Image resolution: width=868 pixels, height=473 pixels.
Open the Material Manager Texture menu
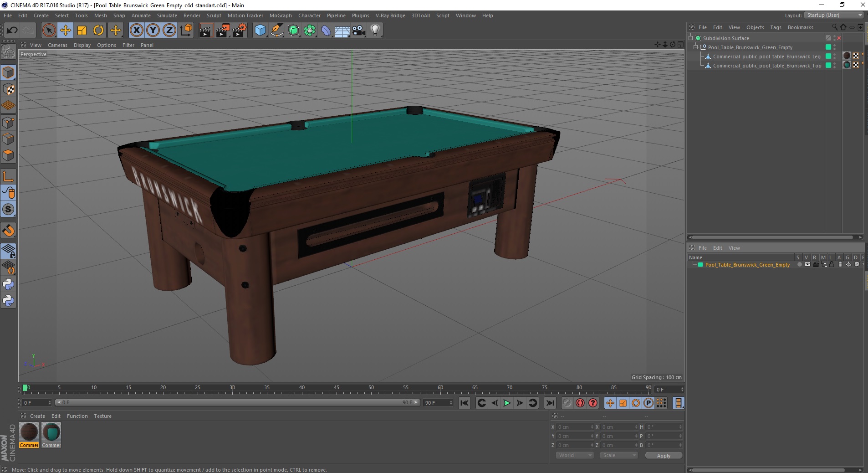coord(102,416)
